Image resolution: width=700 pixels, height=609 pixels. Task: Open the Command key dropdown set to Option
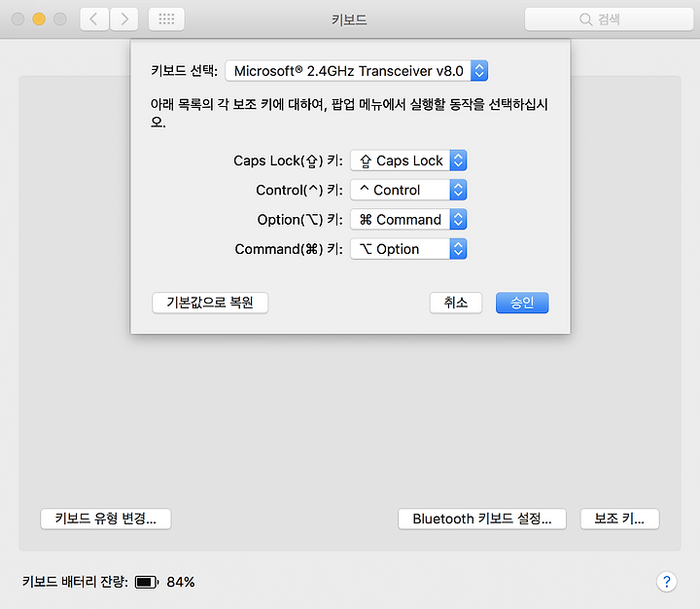click(408, 249)
